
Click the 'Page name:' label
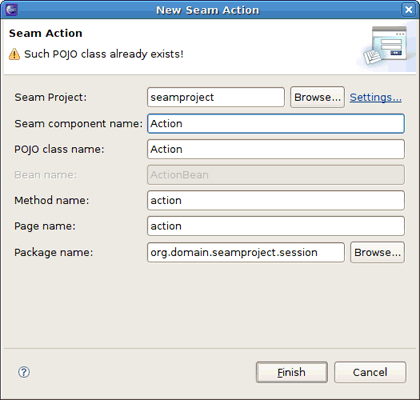[x=45, y=226]
